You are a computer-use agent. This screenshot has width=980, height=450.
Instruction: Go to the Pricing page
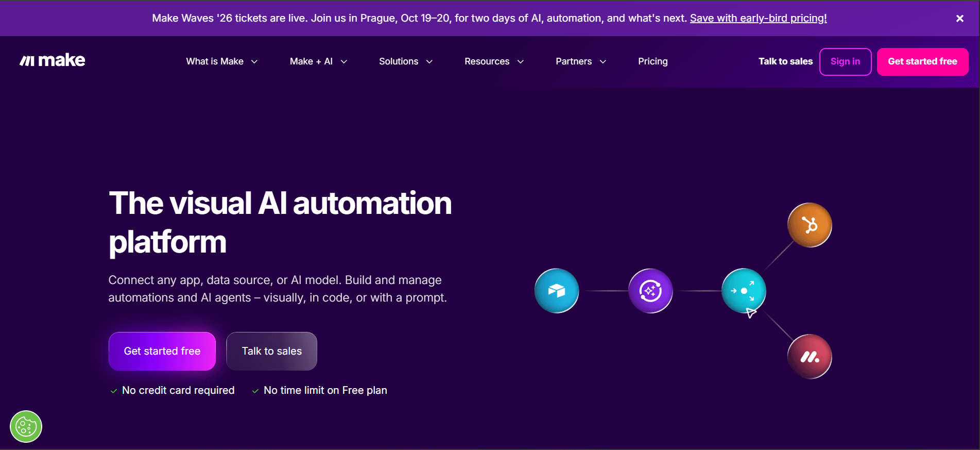point(653,61)
